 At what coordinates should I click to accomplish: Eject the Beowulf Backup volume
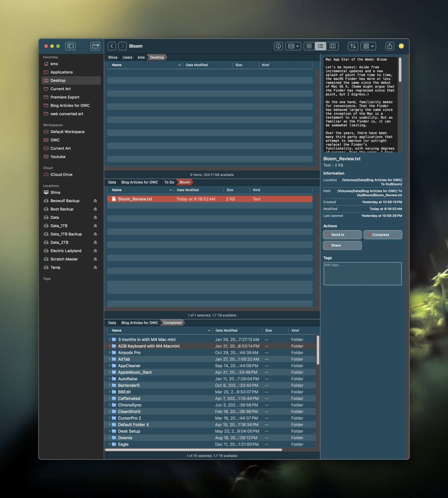click(95, 201)
